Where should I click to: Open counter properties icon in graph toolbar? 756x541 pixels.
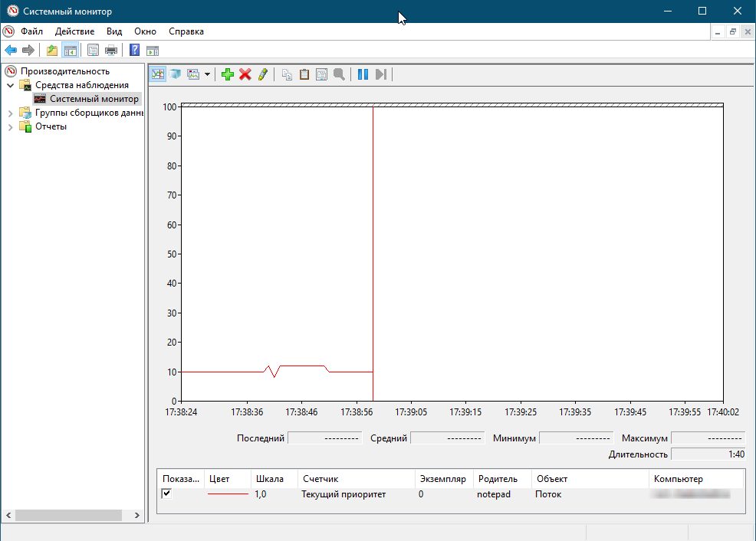pyautogui.click(x=322, y=74)
